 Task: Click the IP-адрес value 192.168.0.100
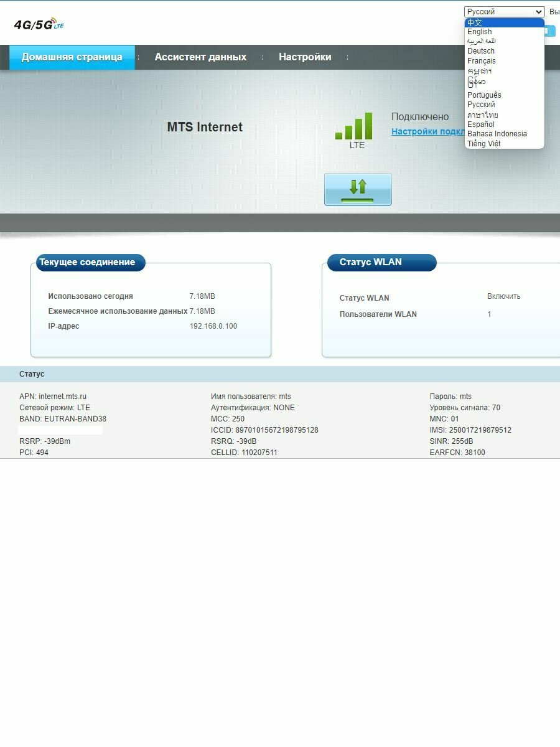click(x=213, y=326)
